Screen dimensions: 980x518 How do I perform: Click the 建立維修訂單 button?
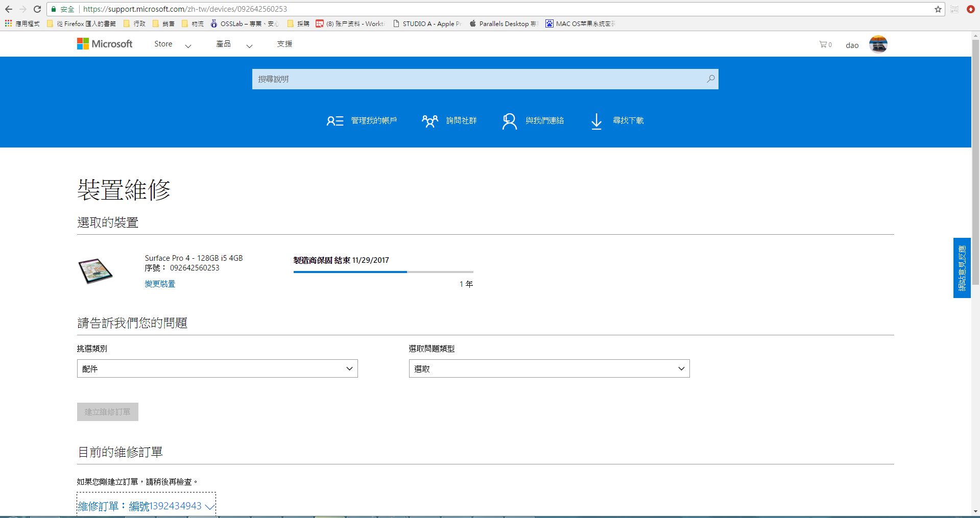pos(108,412)
